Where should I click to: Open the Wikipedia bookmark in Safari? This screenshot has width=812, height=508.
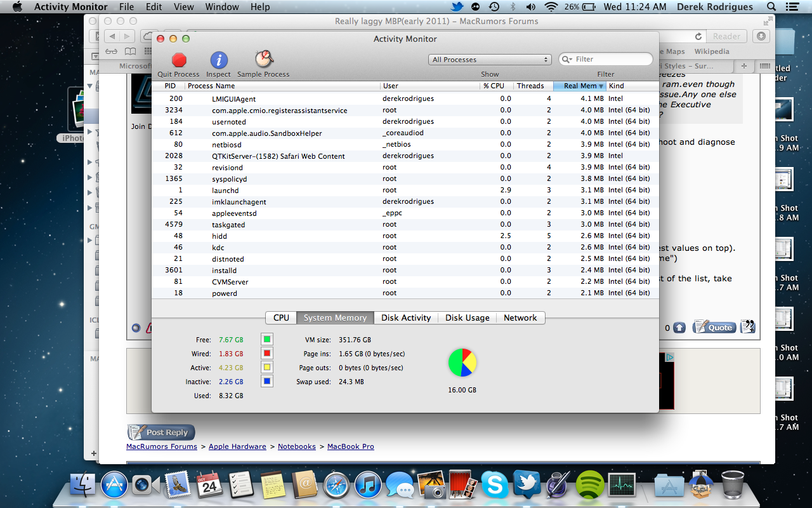(x=712, y=51)
